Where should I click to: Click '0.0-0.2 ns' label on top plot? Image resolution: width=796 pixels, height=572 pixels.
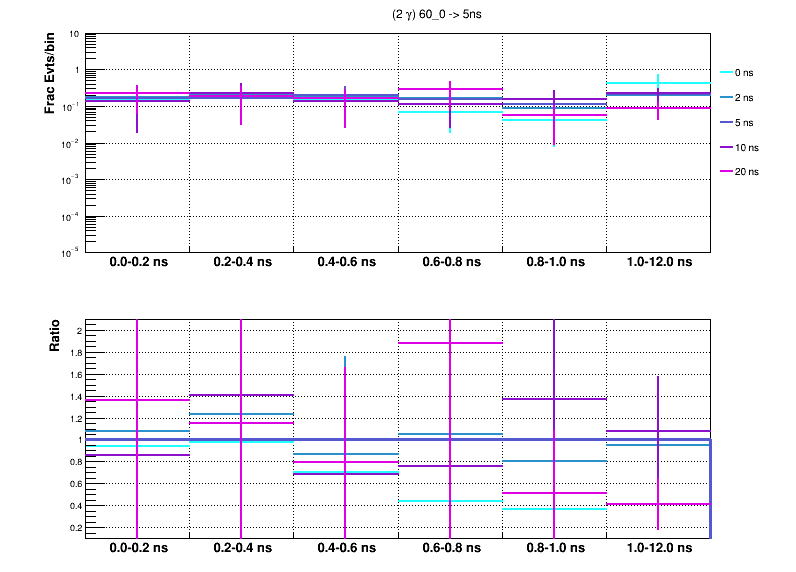(x=137, y=263)
